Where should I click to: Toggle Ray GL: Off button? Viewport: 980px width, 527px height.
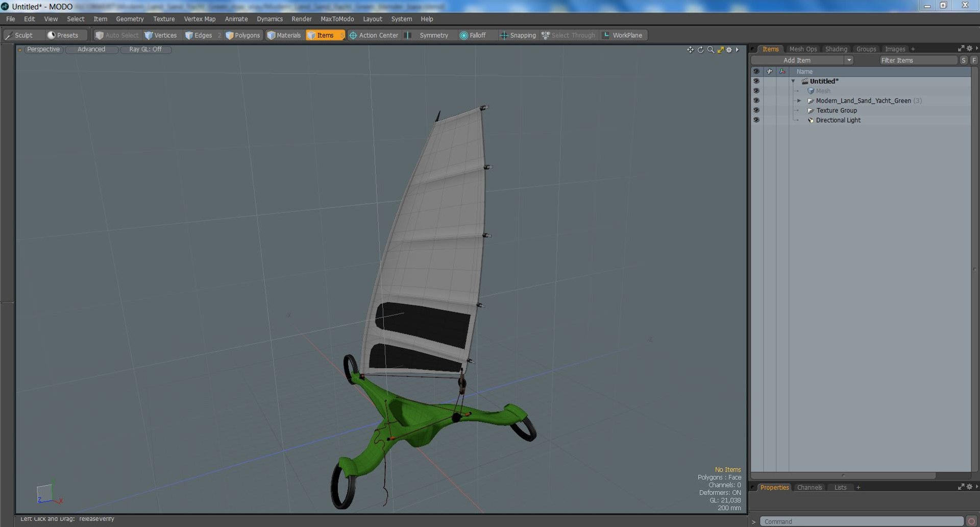pos(145,50)
